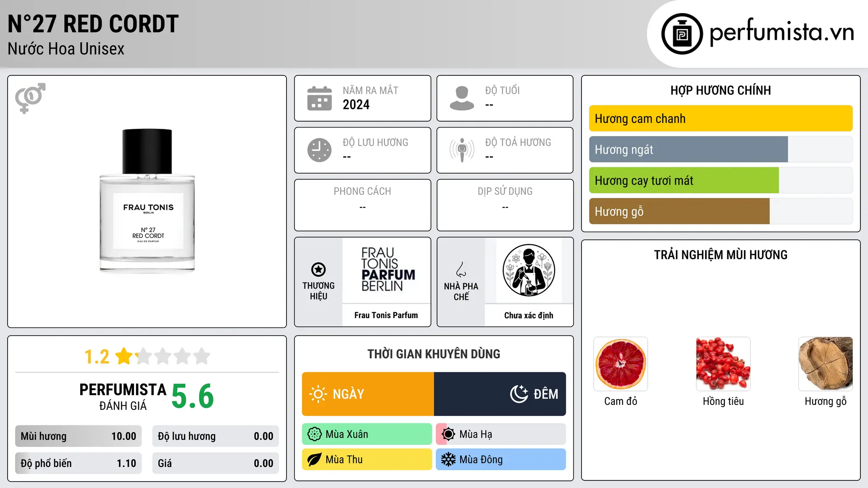Click the brown Hương gỗ accord bar
The width and height of the screenshot is (868, 488).
pos(679,211)
